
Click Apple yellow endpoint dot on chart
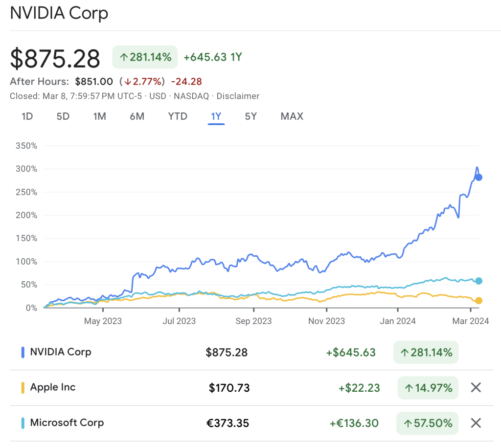coord(478,300)
